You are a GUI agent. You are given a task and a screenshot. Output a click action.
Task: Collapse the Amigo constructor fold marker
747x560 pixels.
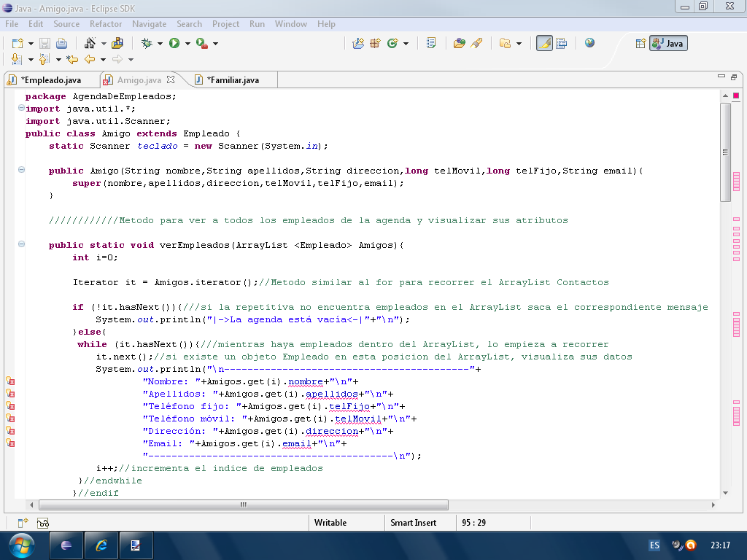click(x=21, y=169)
